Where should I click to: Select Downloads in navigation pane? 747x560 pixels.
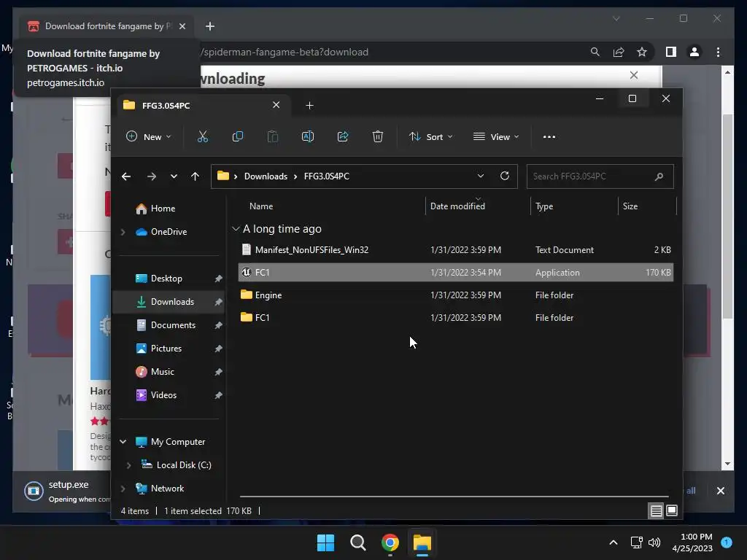[x=169, y=302]
